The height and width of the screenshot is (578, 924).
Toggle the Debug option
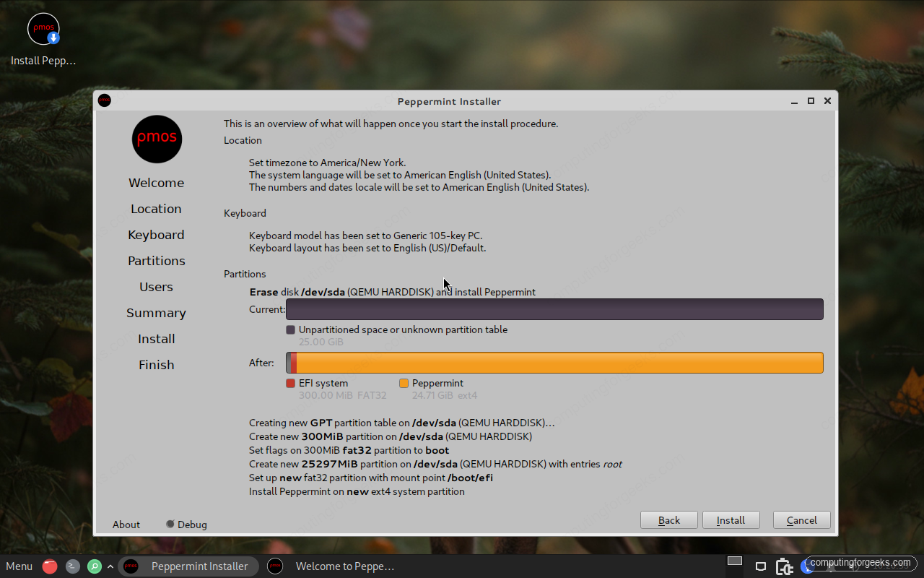186,525
